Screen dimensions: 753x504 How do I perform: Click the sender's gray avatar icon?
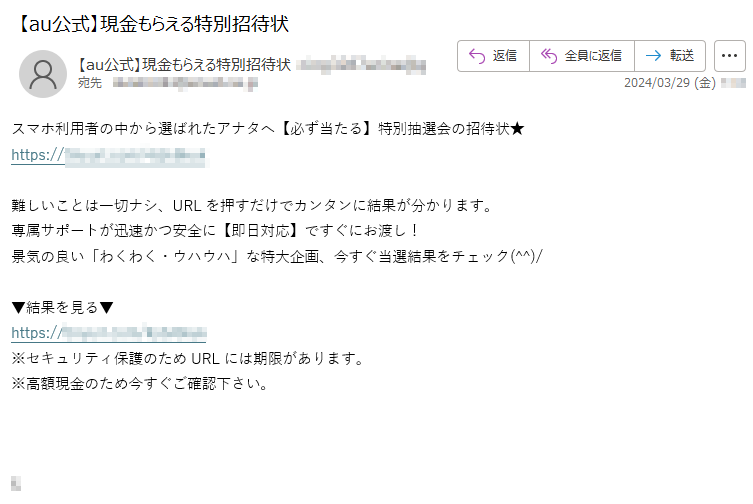(x=43, y=74)
